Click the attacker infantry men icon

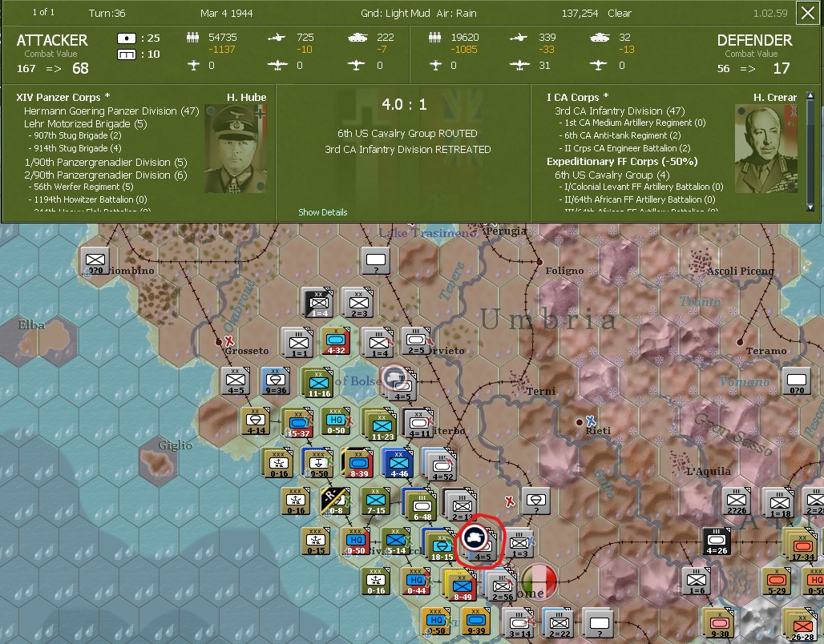193,38
